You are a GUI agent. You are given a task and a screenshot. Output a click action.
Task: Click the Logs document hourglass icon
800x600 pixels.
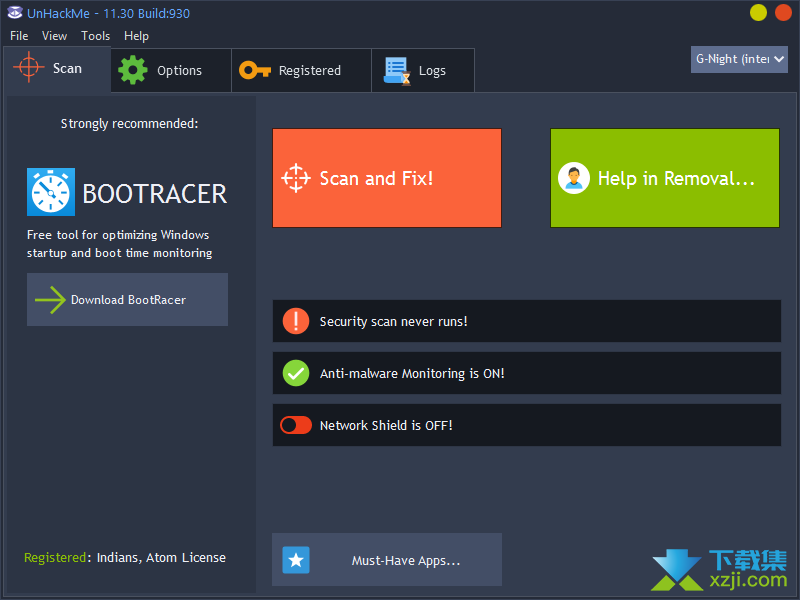[397, 70]
